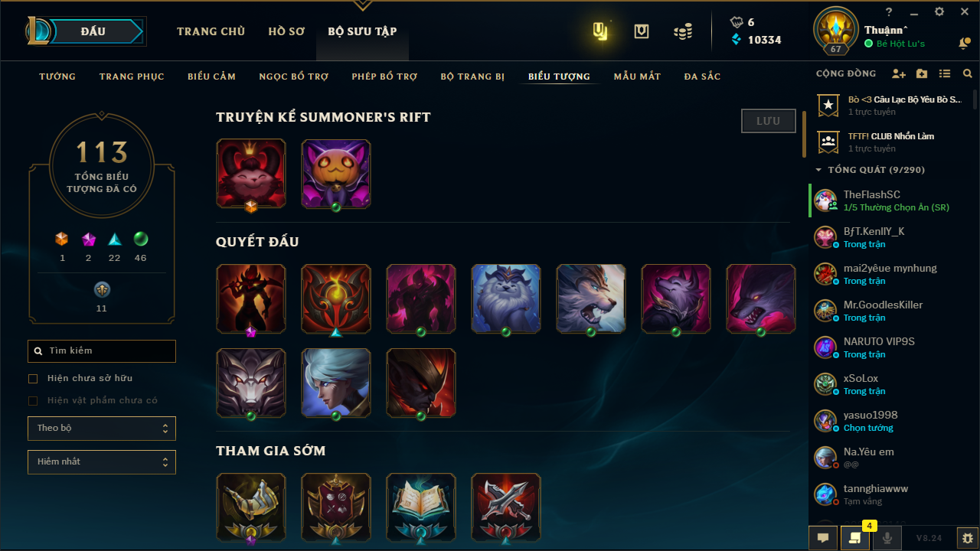
Task: Click the 'Lưu' save button
Action: (769, 121)
